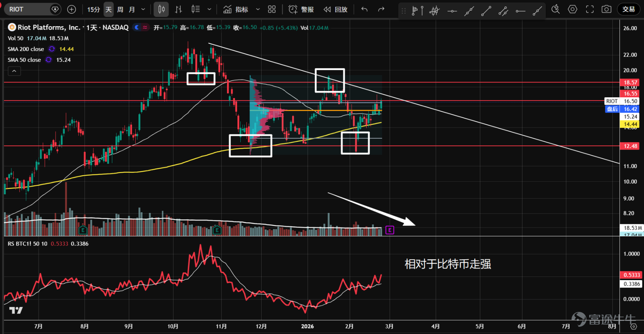The height and width of the screenshot is (334, 644).
Task: Enter fullscreen mode
Action: coord(590,9)
